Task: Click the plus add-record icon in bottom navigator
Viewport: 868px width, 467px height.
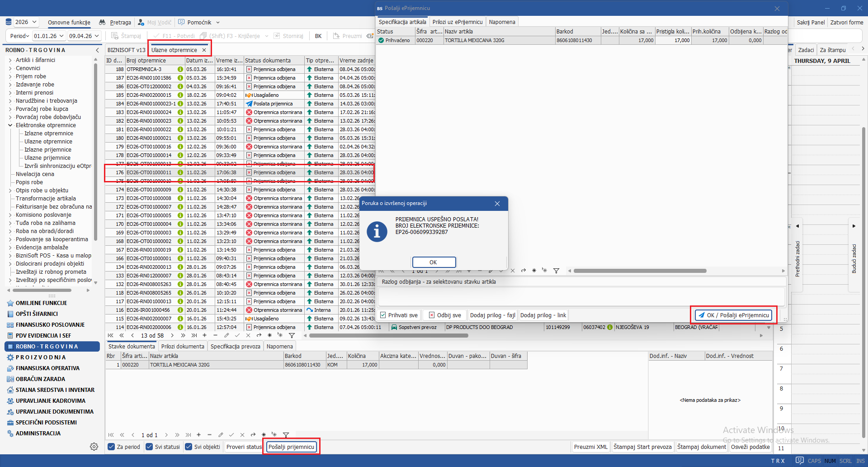Action: [198, 435]
